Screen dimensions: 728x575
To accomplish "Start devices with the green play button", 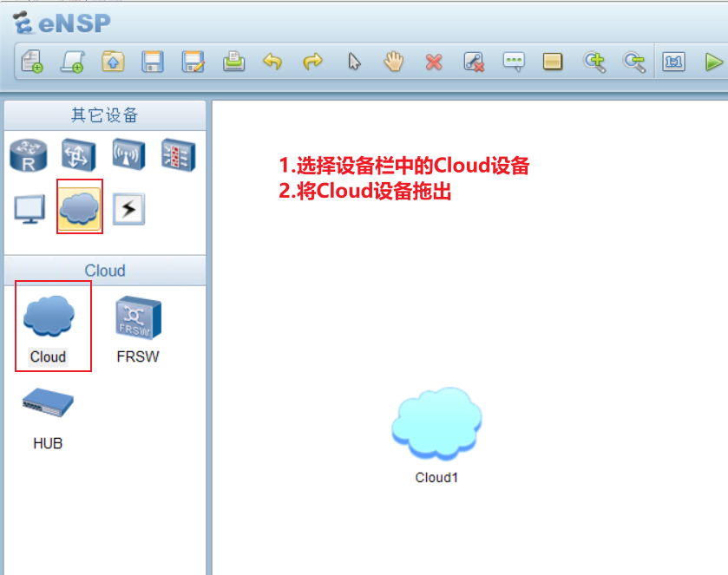I will point(713,62).
